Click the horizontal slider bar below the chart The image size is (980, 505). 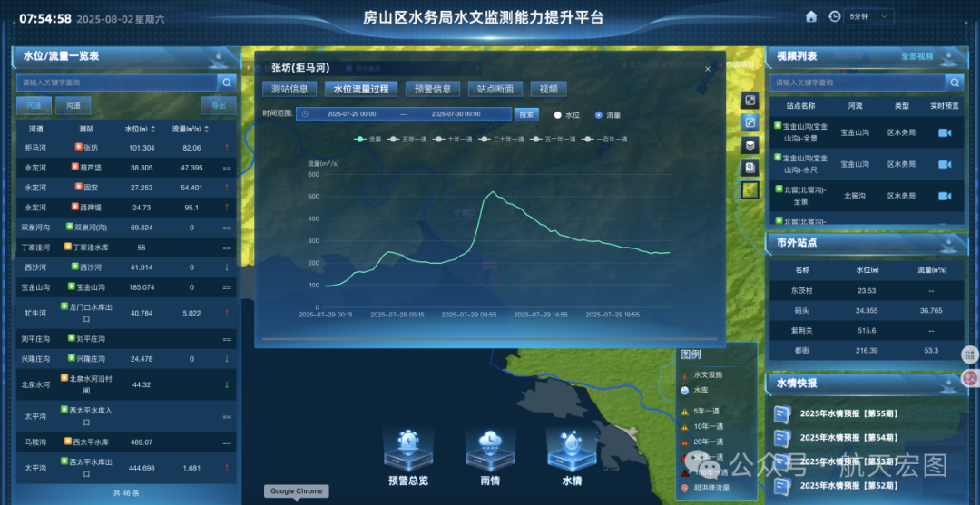point(489,340)
